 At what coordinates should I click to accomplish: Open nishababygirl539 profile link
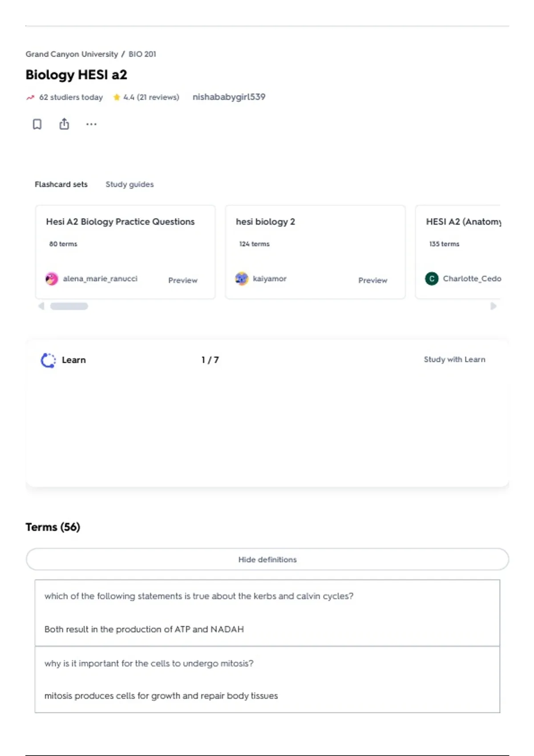coord(229,97)
